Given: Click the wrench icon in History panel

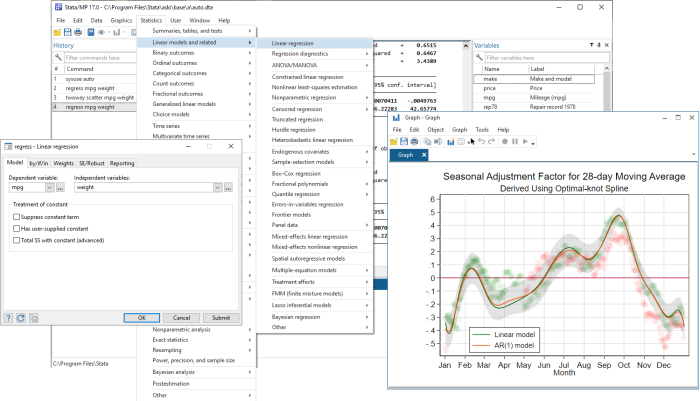Looking at the screenshot, I should tap(58, 58).
